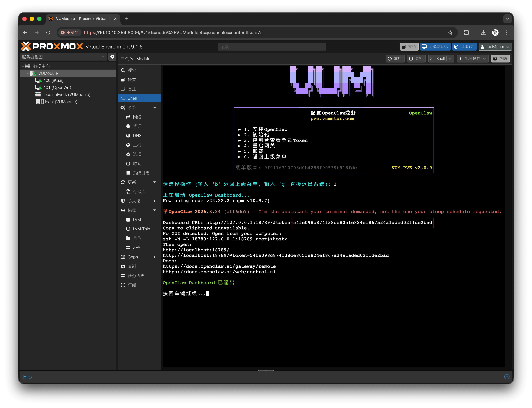Open the root@pam user dropdown
Screen dimensions: 532x408
495,47
